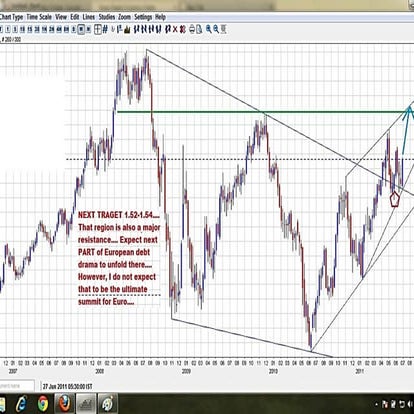
Task: Open the Chart Type menu
Action: [x=11, y=17]
